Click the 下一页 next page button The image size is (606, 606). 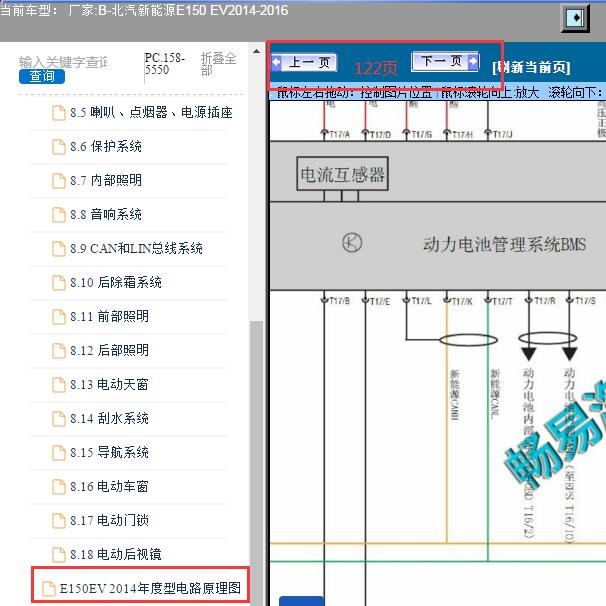445,61
